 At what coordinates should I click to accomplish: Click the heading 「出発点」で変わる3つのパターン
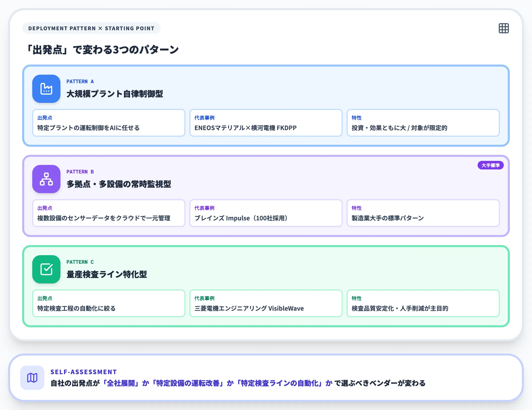[x=102, y=50]
